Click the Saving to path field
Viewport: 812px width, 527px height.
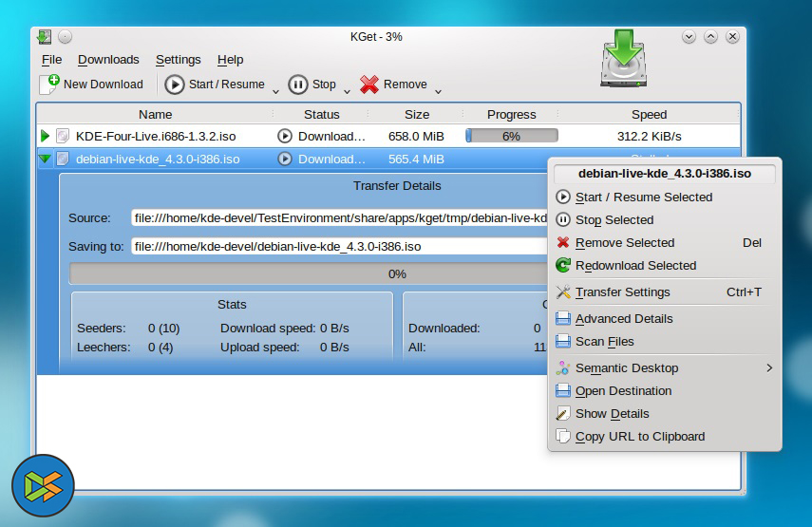339,246
